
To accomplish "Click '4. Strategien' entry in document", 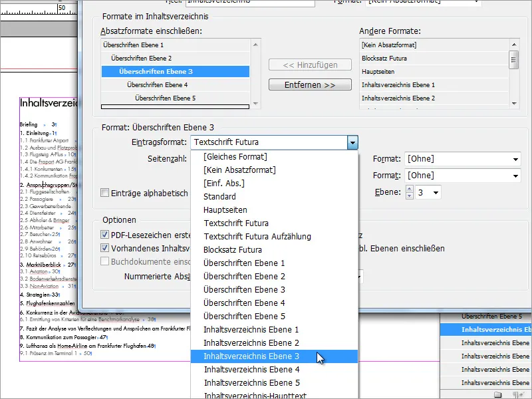I will 35,295.
